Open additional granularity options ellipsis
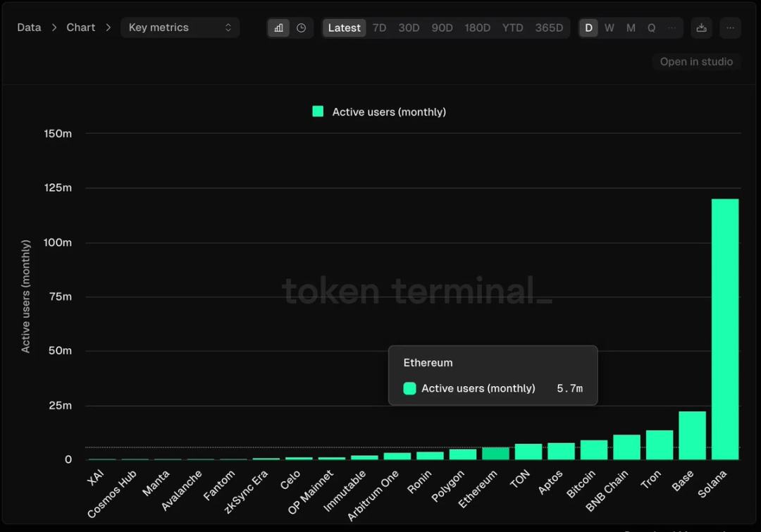This screenshot has height=532, width=761. click(672, 27)
